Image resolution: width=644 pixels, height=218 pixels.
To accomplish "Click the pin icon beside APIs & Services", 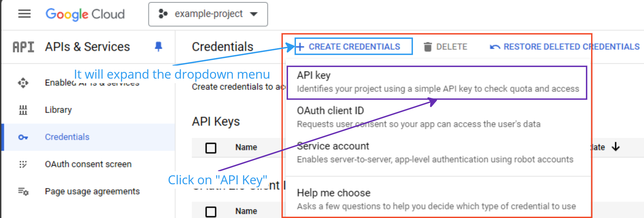I will (158, 46).
